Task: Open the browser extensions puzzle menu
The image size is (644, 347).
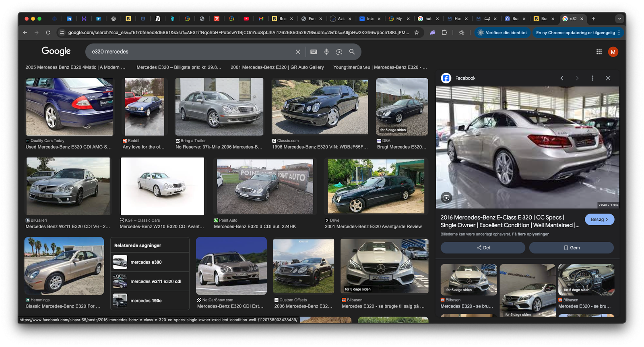Action: pyautogui.click(x=444, y=33)
